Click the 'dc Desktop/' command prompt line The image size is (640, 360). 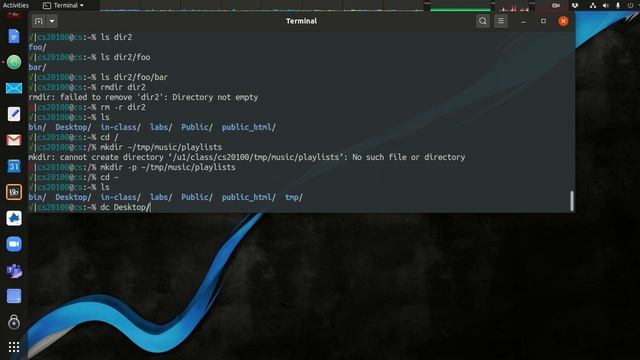point(89,207)
